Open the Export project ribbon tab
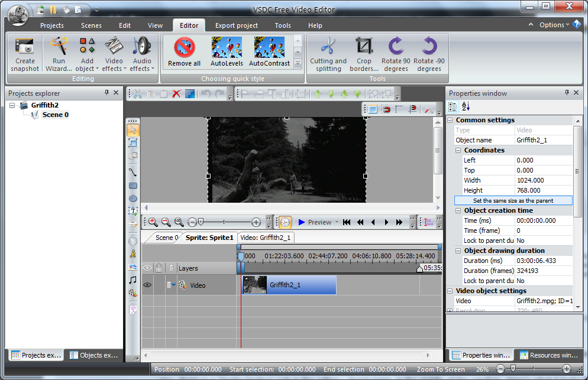Screen dimensions: 588x380 coord(236,25)
